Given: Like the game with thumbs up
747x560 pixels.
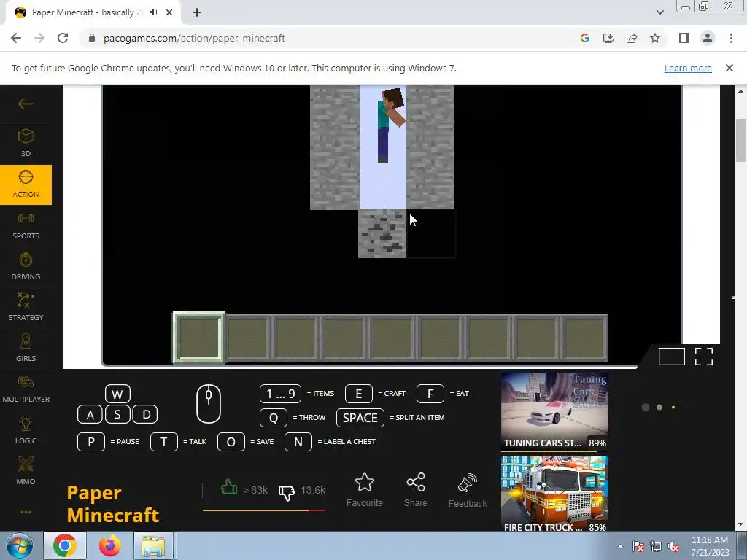Looking at the screenshot, I should [x=229, y=488].
